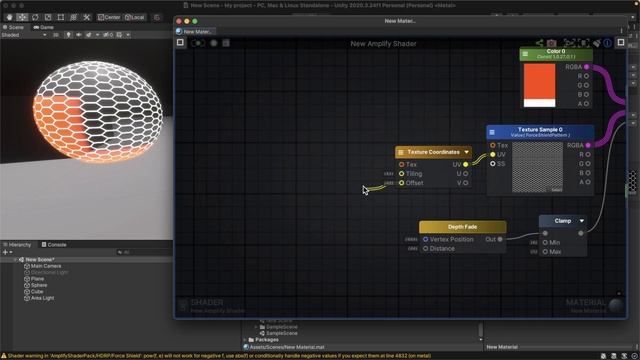Viewport: 640px width, 360px height.
Task: Click Texture Coordinates Offset input port
Action: pyautogui.click(x=402, y=183)
